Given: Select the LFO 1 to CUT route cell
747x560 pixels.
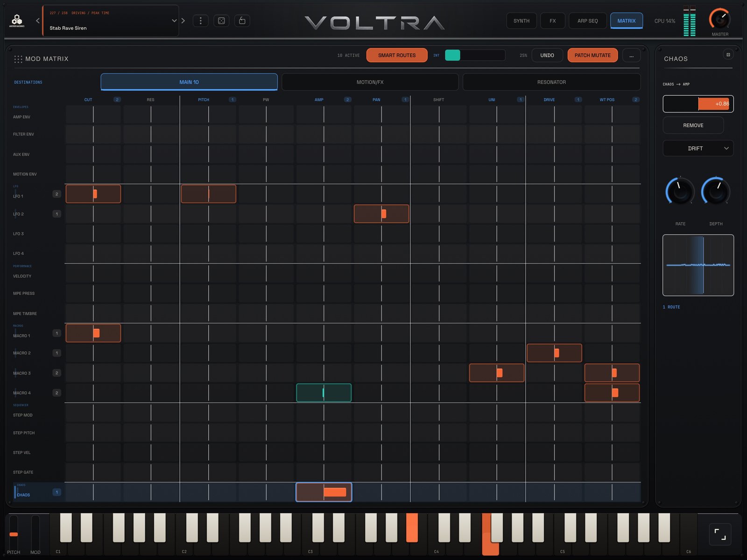Looking at the screenshot, I should [x=93, y=194].
